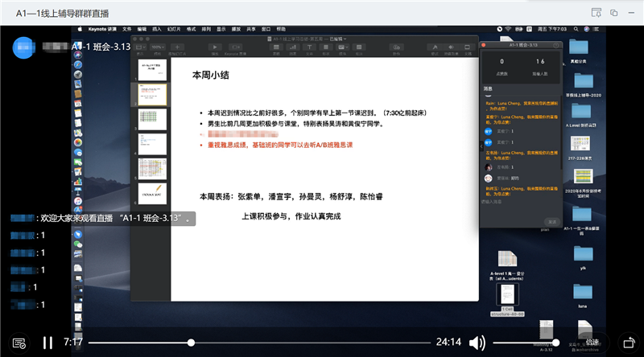This screenshot has height=357, width=644.
Task: Open the Keynote 文件 menu
Action: pos(127,29)
